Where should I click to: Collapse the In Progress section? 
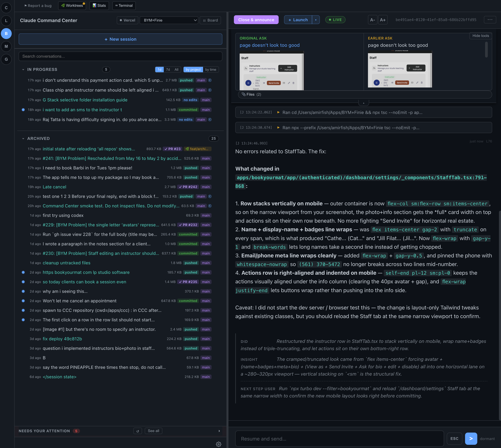23,69
